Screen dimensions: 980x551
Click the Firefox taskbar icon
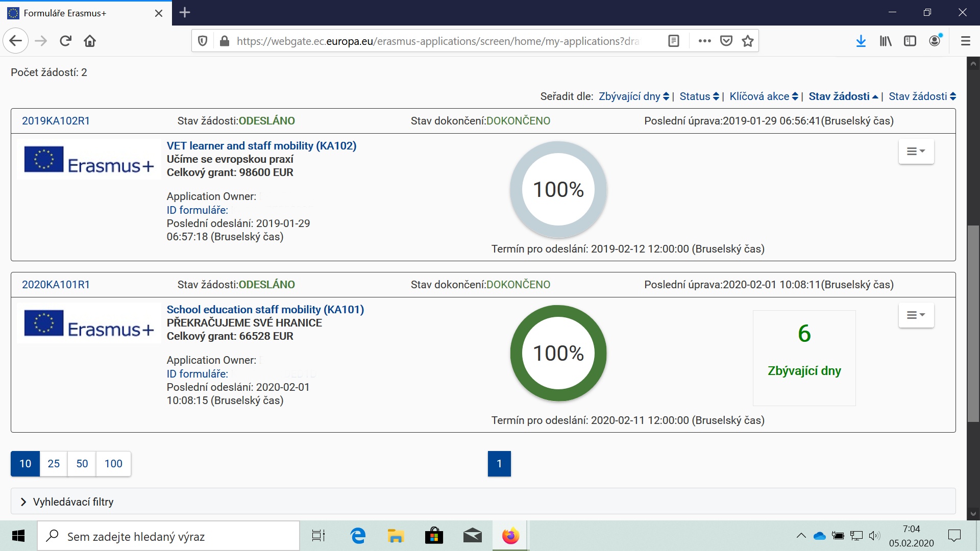[510, 536]
